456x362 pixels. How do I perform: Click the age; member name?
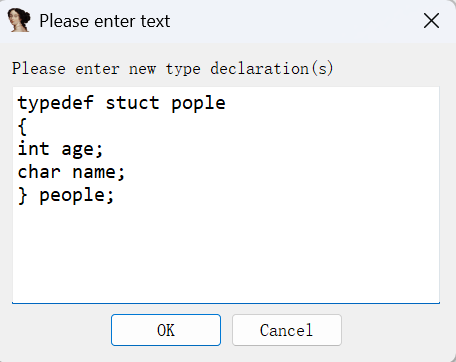point(82,150)
